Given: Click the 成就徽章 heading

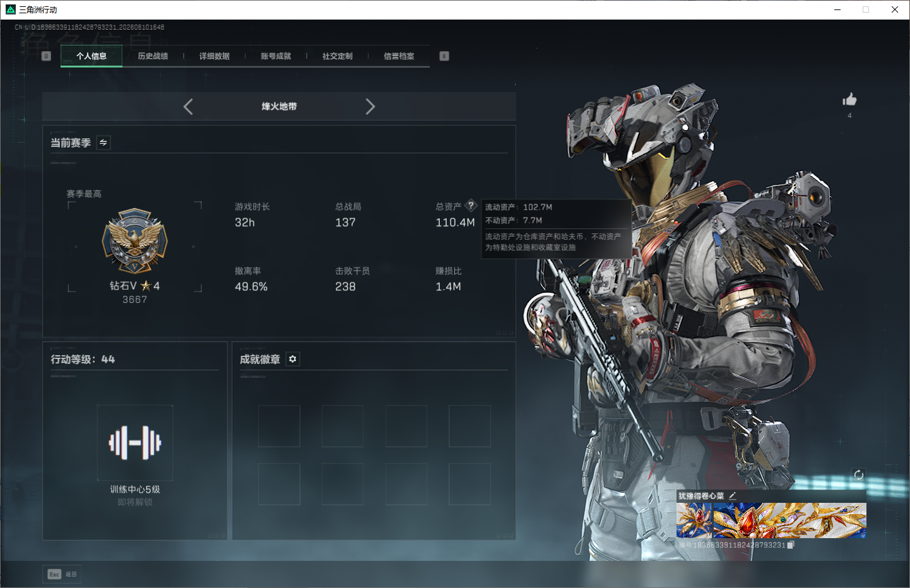Looking at the screenshot, I should tap(260, 359).
